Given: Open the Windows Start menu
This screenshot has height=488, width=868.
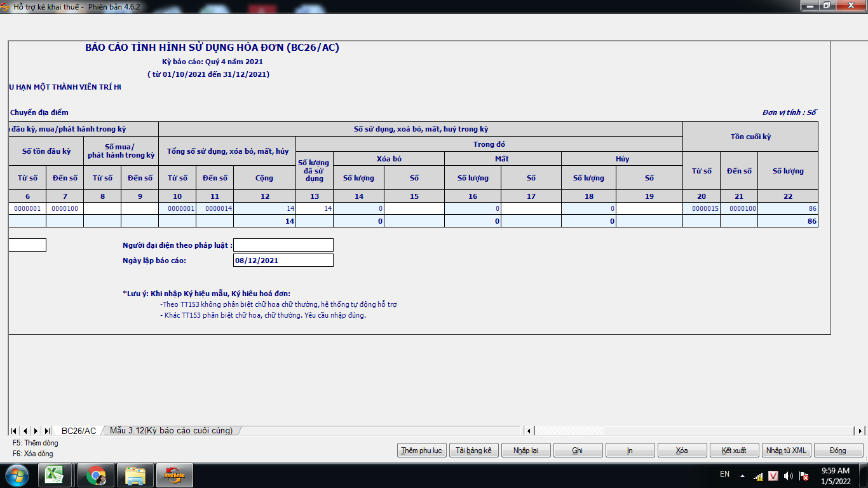Looking at the screenshot, I should (x=17, y=475).
